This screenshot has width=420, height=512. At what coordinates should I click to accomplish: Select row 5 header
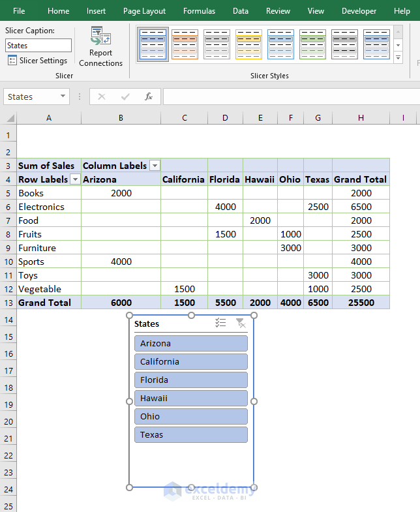click(8, 193)
